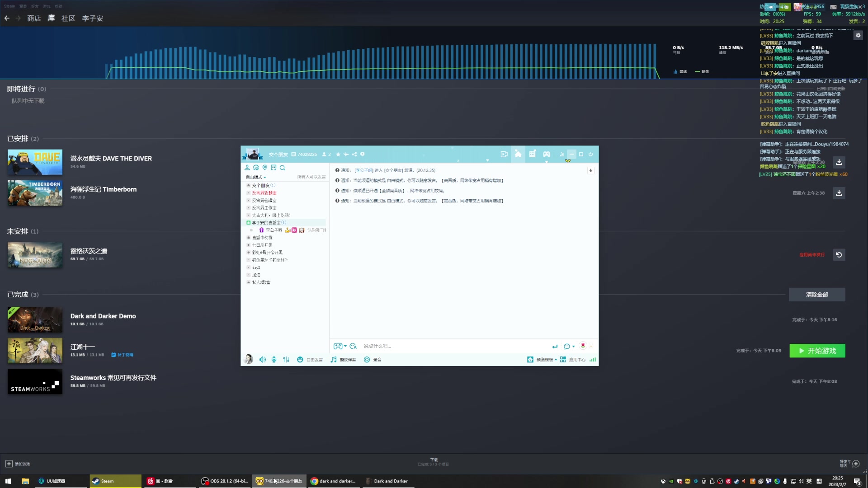Open 自由模式 mode dropdown
This screenshot has height=488, width=868.
click(256, 177)
